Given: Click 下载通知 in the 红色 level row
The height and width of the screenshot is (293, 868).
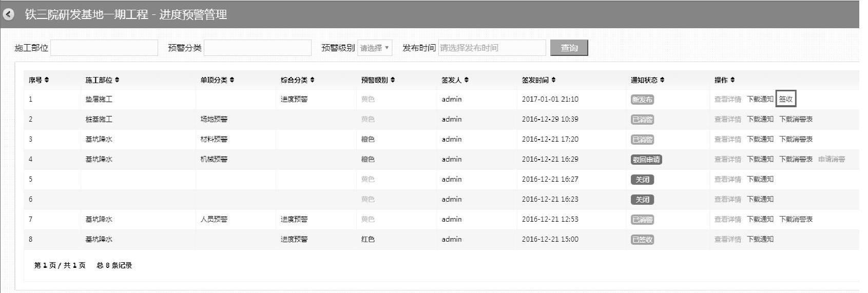Looking at the screenshot, I should (760, 240).
